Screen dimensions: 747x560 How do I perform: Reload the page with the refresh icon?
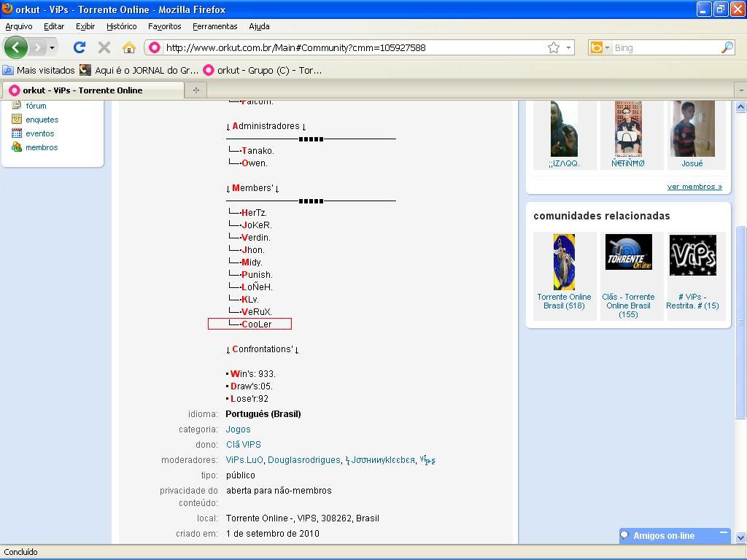click(79, 47)
